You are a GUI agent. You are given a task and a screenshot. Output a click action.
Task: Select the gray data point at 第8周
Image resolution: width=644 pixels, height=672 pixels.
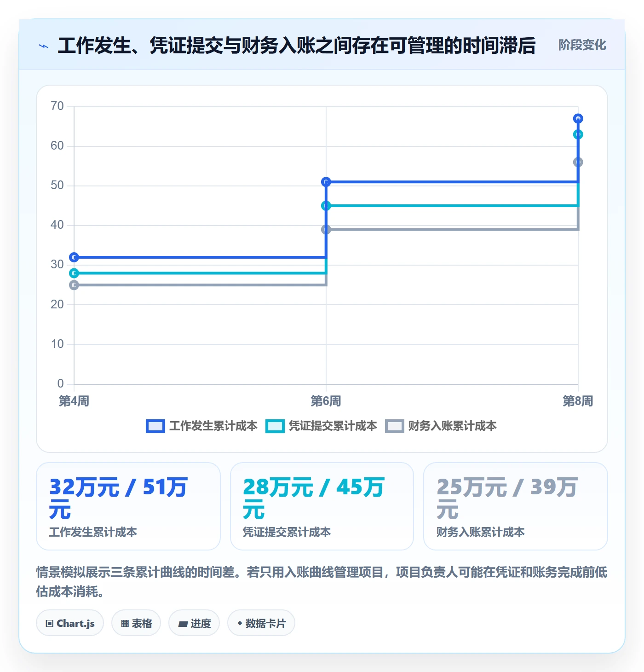578,162
